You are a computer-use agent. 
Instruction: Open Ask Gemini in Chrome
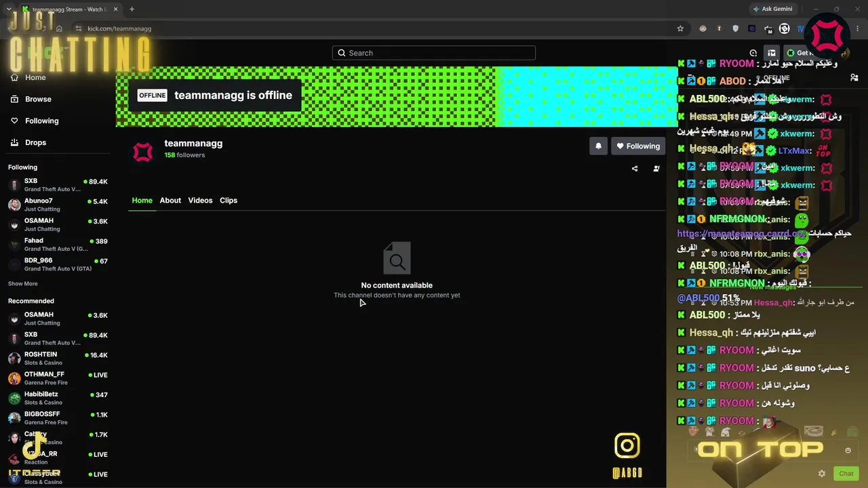772,9
